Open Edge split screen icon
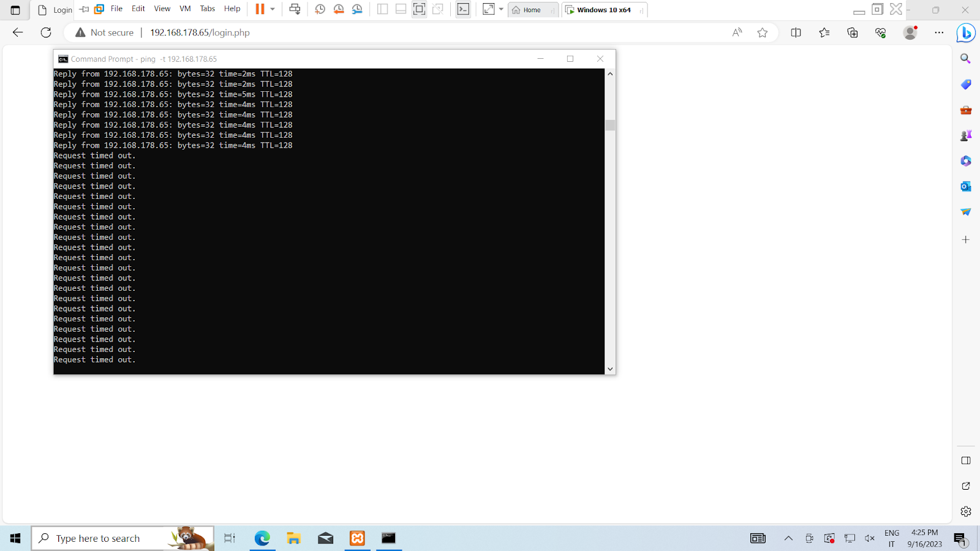This screenshot has width=980, height=551. [796, 32]
